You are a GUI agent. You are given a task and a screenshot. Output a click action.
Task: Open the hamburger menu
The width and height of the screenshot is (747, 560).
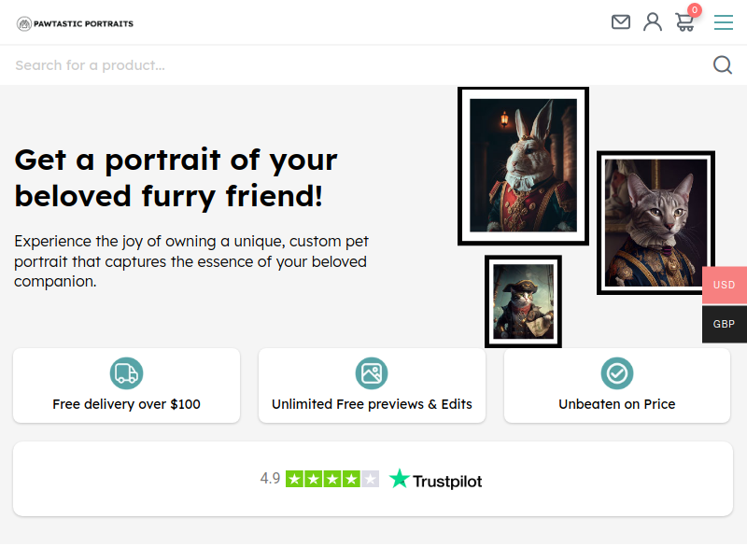pos(724,21)
